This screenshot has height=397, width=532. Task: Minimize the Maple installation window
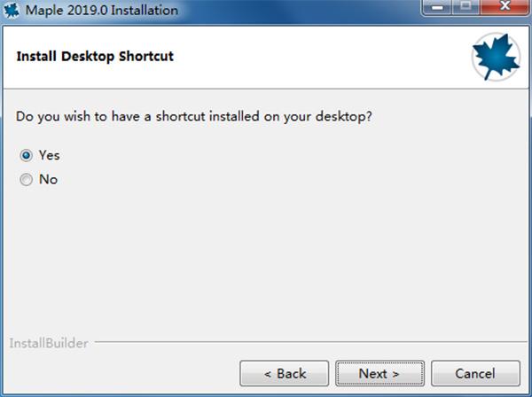tap(437, 7)
